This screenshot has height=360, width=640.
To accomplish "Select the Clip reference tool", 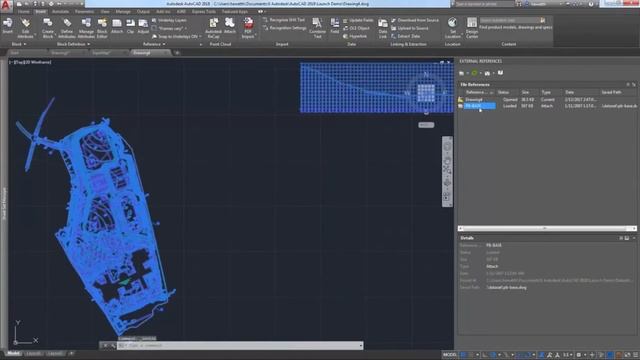I will pos(130,26).
